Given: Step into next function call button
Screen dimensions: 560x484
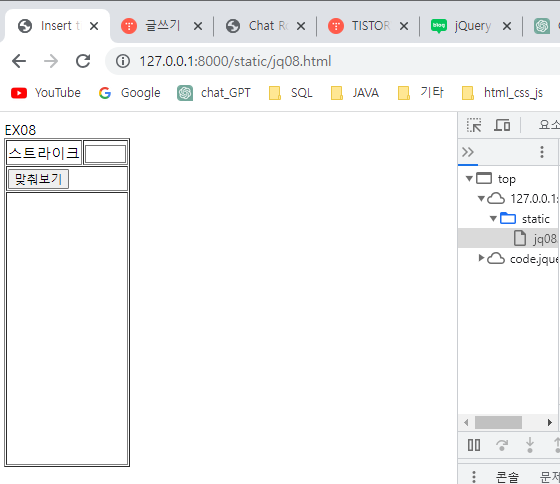Looking at the screenshot, I should [530, 445].
